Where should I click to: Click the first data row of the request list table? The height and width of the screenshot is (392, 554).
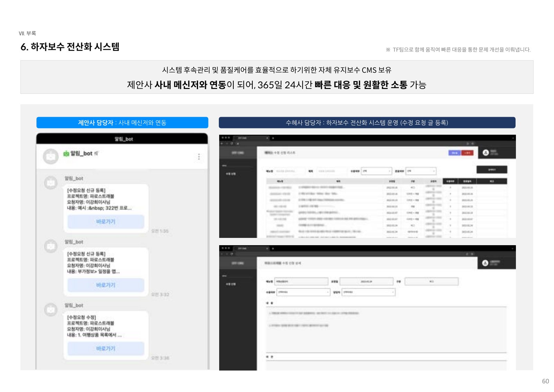[386, 187]
